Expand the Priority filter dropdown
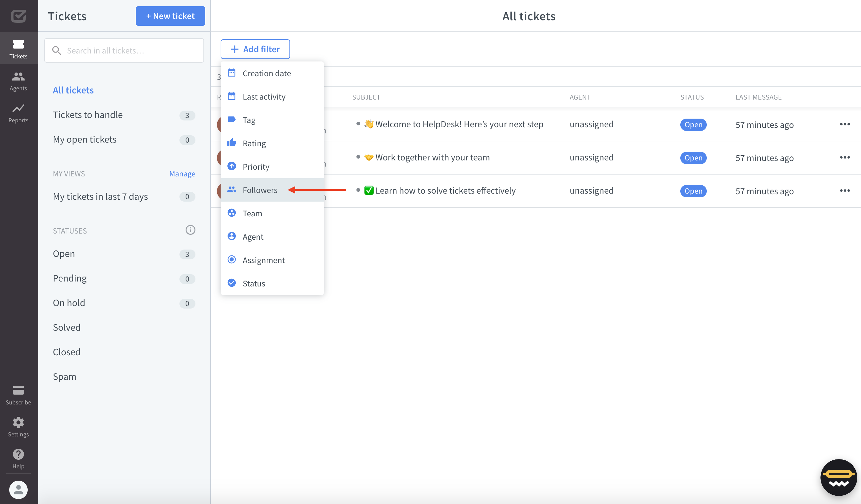 [x=256, y=166]
